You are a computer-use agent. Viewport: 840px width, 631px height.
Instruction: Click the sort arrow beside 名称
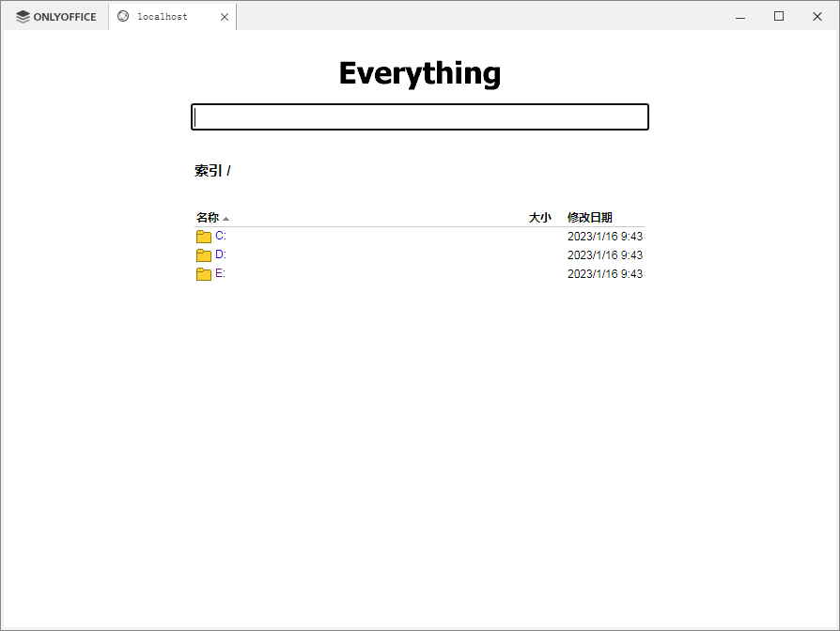click(x=226, y=219)
